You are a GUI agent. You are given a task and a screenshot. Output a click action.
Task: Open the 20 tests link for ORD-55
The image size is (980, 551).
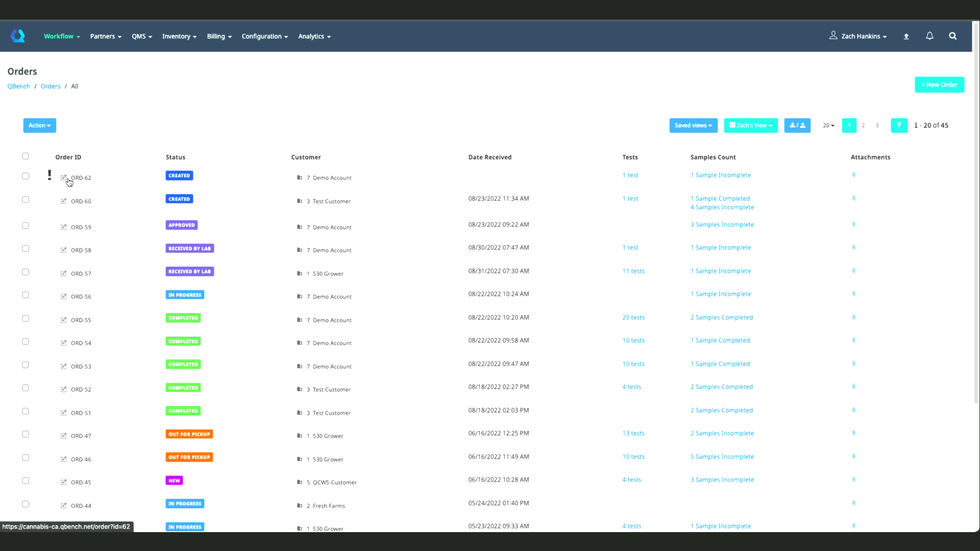tap(633, 317)
